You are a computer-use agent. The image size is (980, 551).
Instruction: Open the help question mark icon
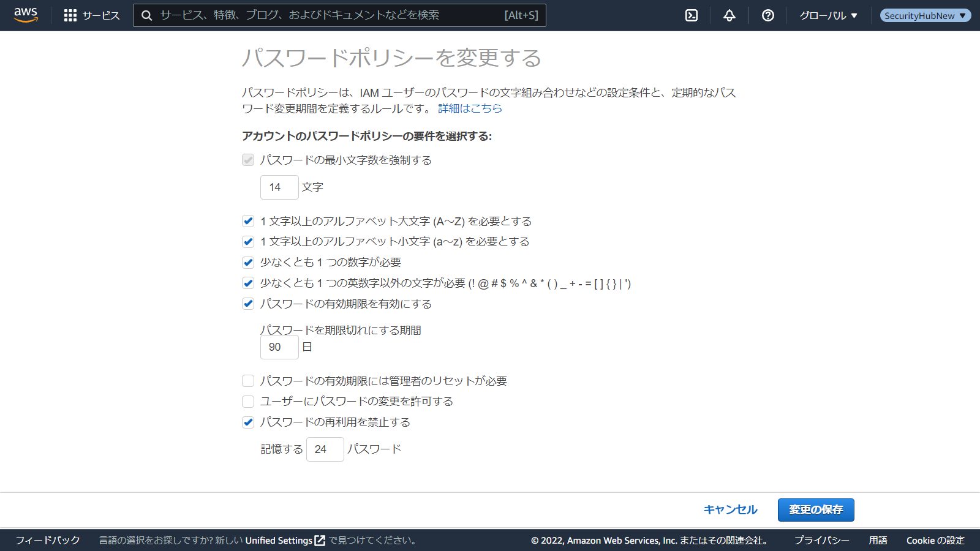[767, 15]
